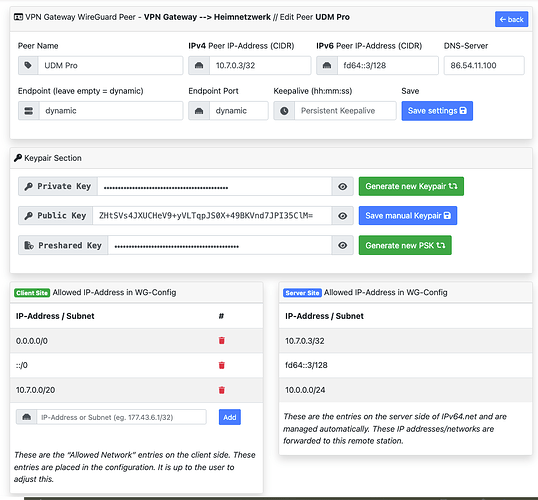Click the # column header in client table
The height and width of the screenshot is (500, 538).
[221, 316]
